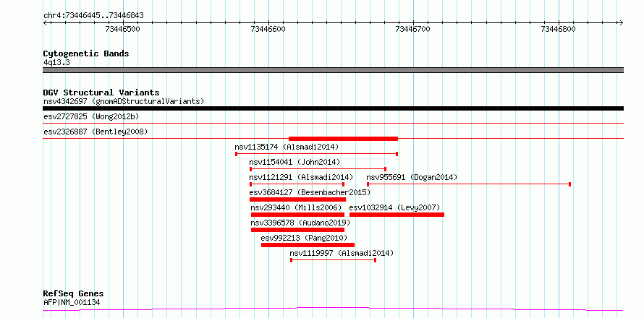Image resolution: width=644 pixels, height=318 pixels.
Task: Click the nsv1121291 red span line
Action: click(x=297, y=184)
